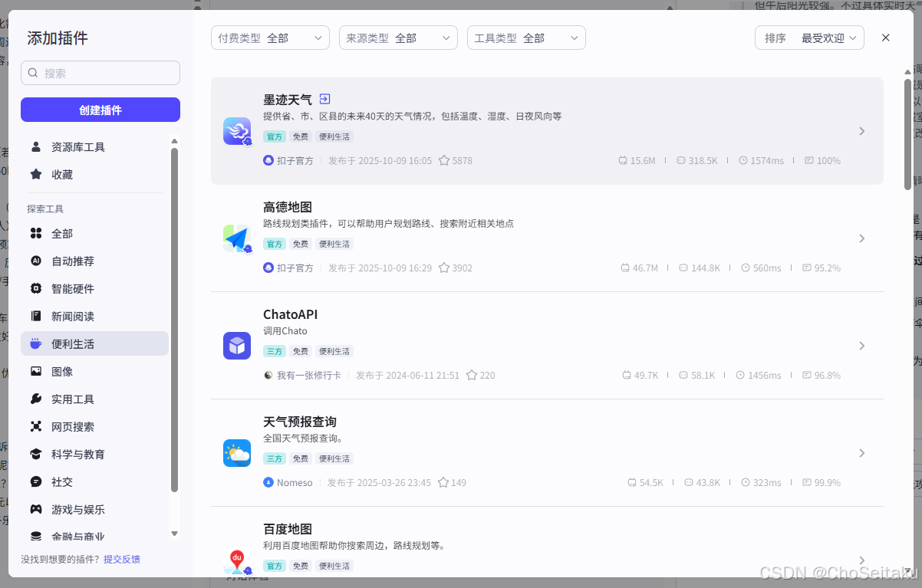This screenshot has width=922, height=588.
Task: Click the 提交反馈 link
Action: coord(122,560)
